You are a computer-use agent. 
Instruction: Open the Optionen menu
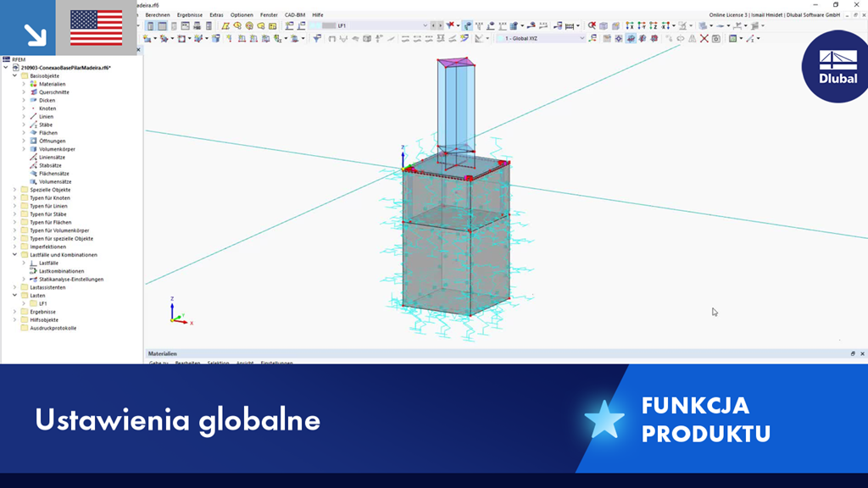point(242,15)
